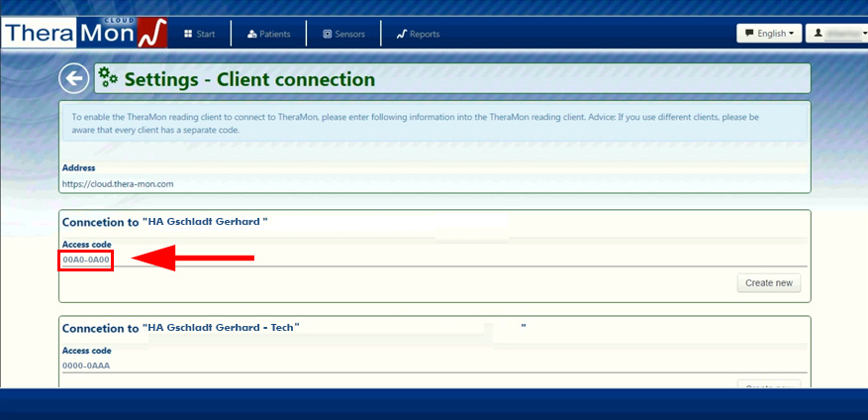Click the flag icon on language button

point(748,34)
